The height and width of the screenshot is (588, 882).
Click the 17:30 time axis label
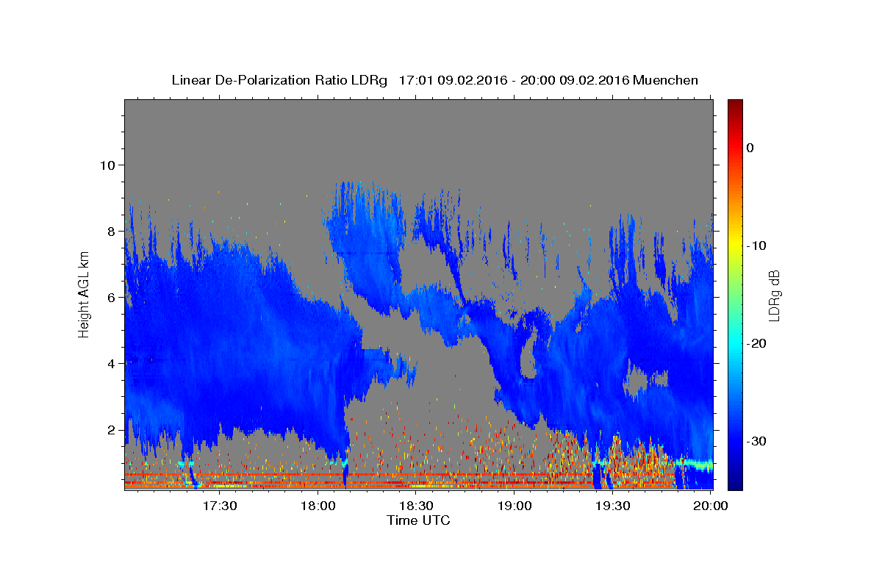[x=219, y=506]
